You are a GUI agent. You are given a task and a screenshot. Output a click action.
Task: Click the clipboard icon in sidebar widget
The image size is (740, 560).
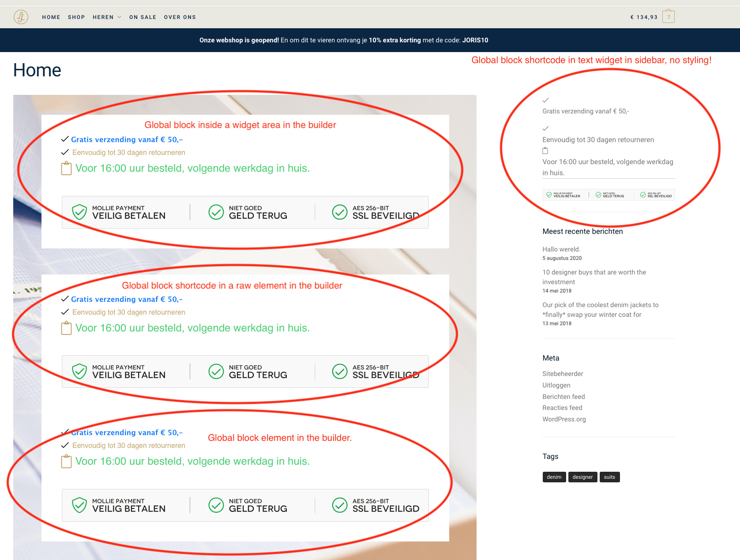click(545, 150)
